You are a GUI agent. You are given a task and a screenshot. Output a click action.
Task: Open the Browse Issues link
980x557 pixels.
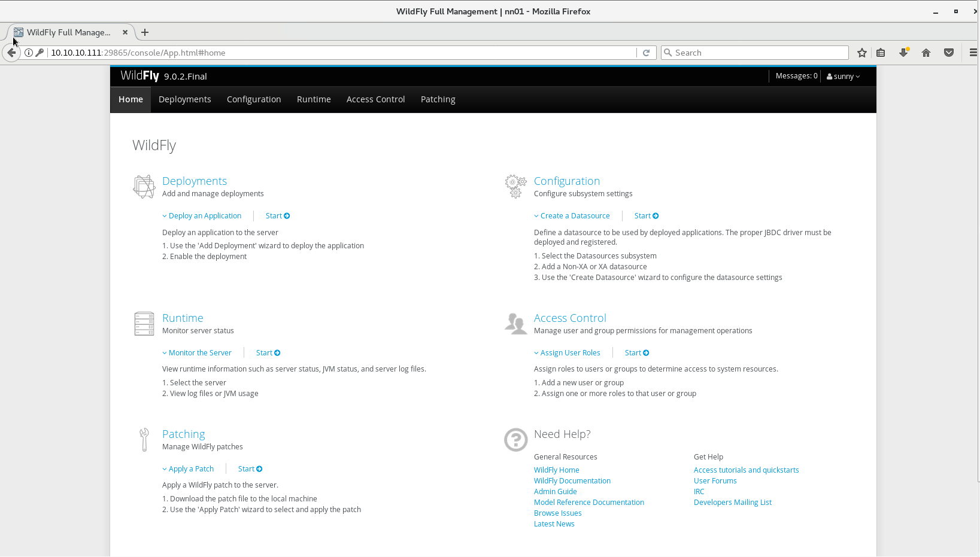pos(558,513)
